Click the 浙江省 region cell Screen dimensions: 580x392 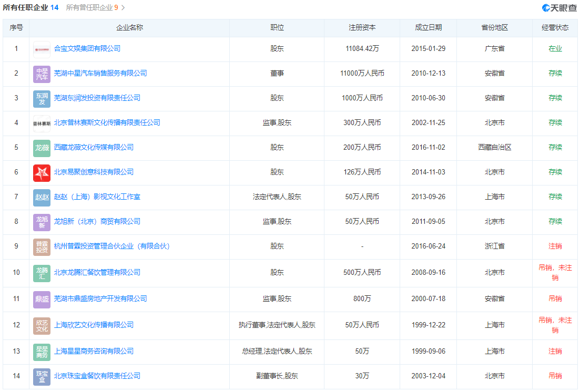pyautogui.click(x=495, y=246)
